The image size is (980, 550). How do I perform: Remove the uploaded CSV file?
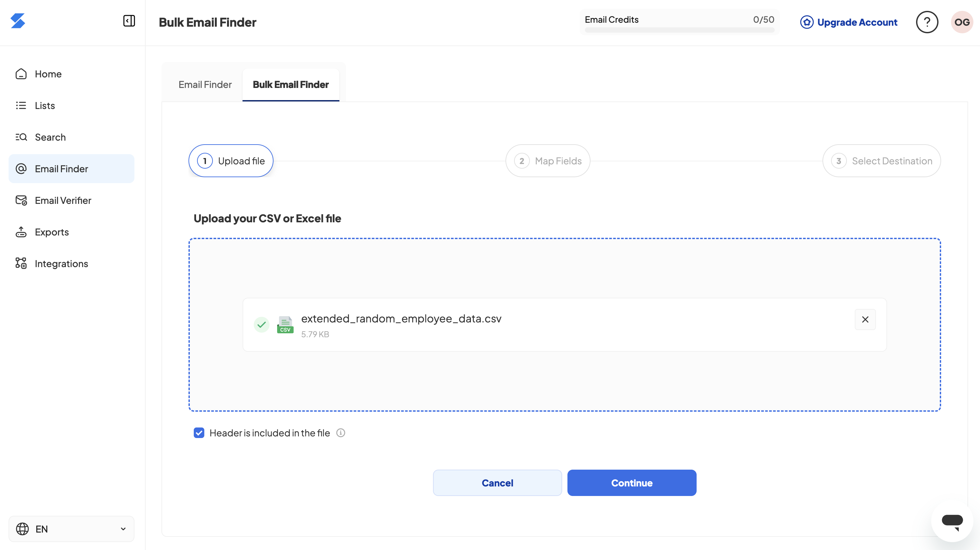(865, 319)
